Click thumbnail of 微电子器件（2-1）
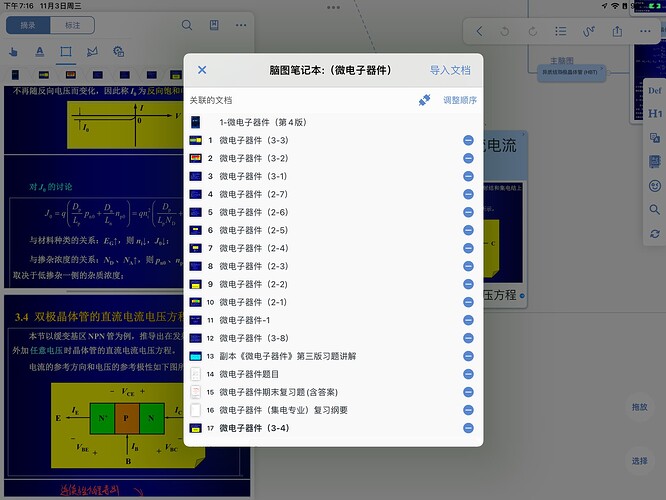The height and width of the screenshot is (500, 666). pos(195,302)
